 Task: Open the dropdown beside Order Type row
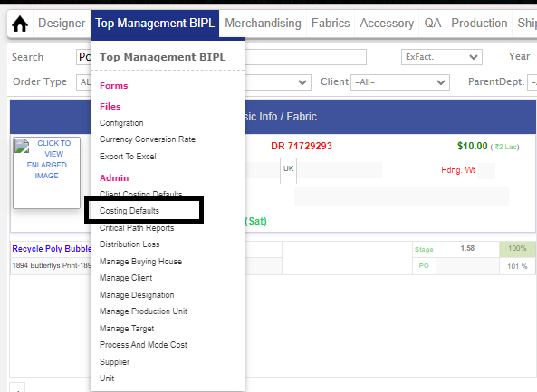(x=277, y=82)
